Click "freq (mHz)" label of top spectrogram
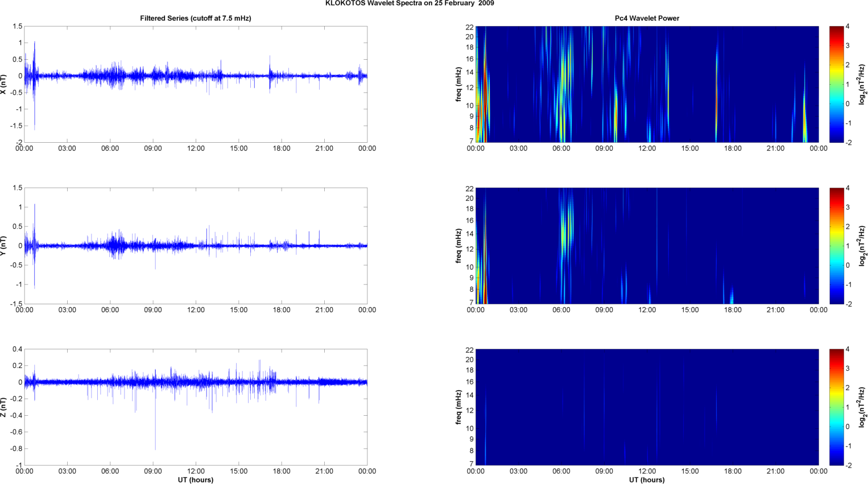868x484 pixels. [458, 84]
